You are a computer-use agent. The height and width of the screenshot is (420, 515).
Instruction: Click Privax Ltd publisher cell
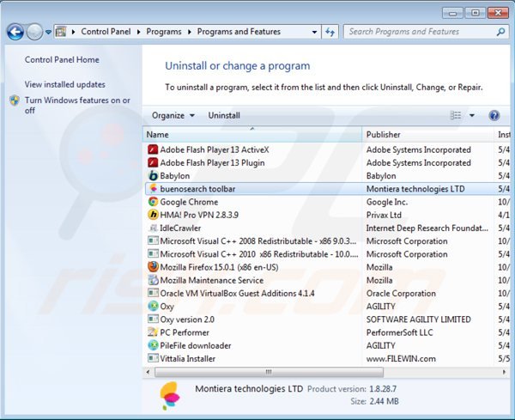pyautogui.click(x=384, y=215)
